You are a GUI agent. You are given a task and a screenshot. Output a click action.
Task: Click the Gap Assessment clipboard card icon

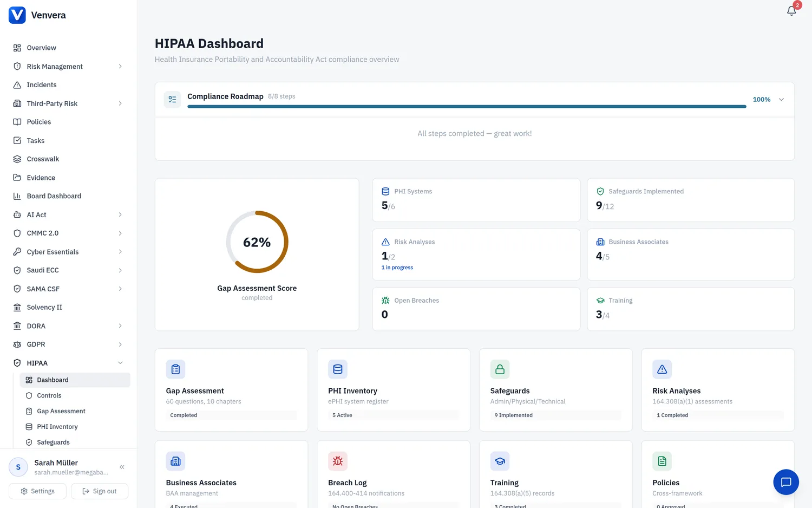[x=175, y=369]
